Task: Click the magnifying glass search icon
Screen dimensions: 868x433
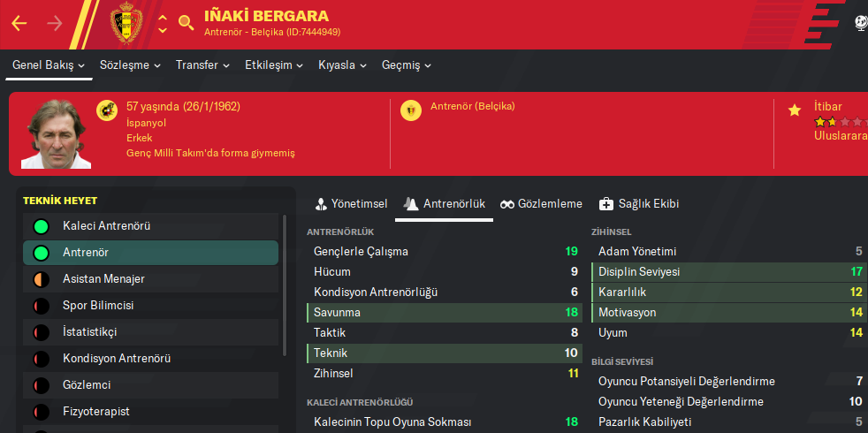Action: [x=186, y=23]
